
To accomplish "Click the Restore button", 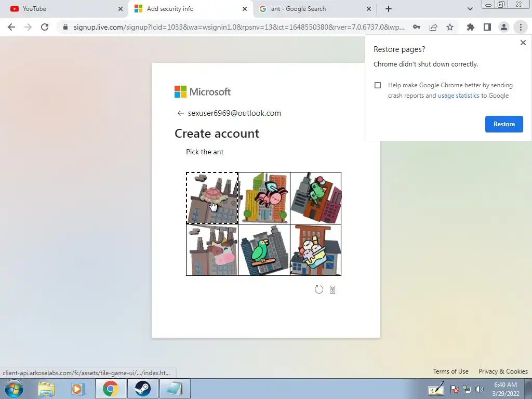I will [x=504, y=124].
